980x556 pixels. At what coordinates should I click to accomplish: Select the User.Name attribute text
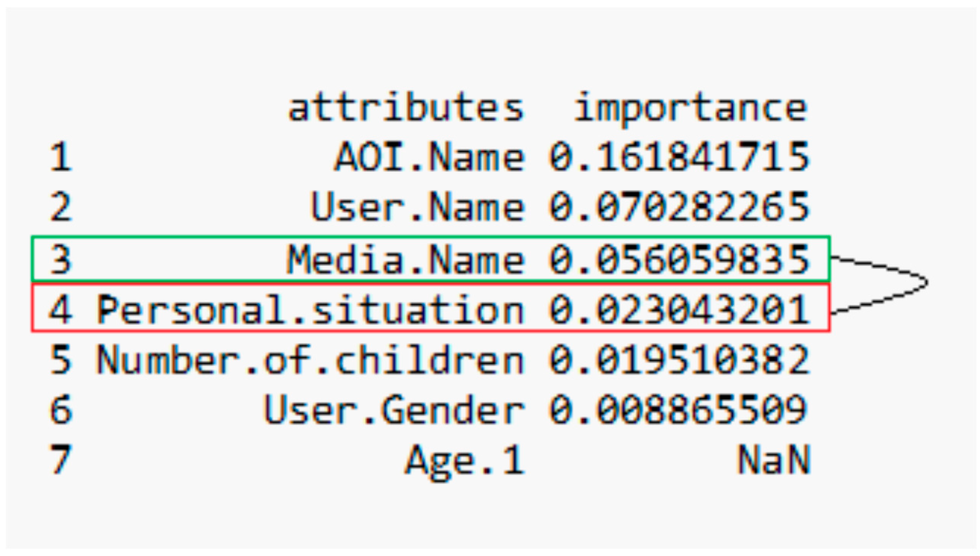[x=418, y=208]
